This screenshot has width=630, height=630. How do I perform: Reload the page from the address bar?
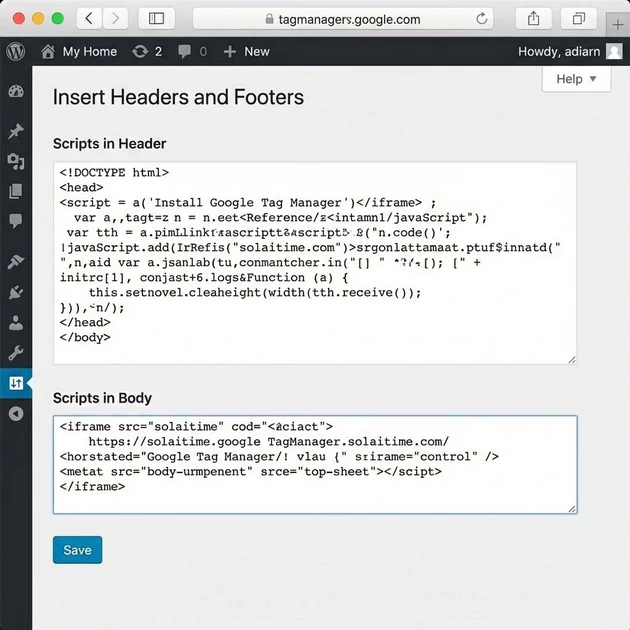[483, 19]
